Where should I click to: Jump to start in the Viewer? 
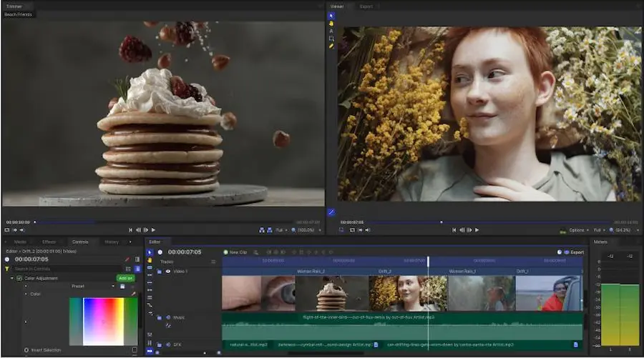[454, 230]
